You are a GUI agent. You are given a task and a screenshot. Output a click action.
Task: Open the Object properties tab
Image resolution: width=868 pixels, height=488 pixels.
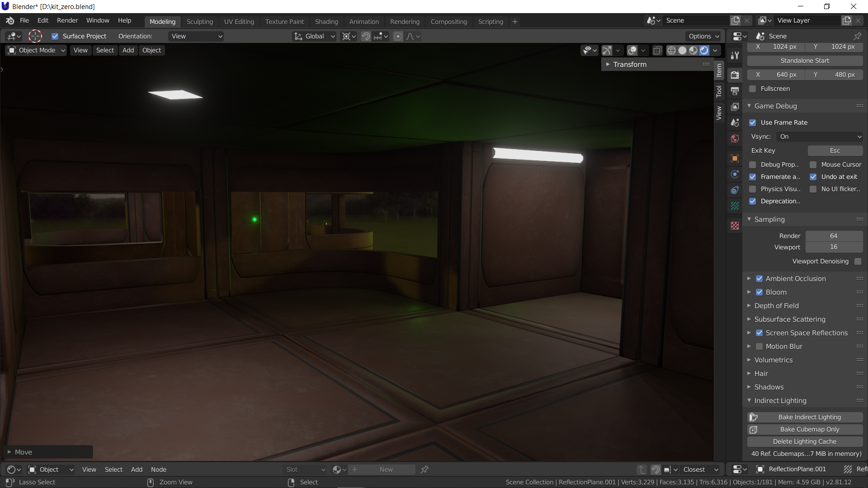(x=735, y=158)
